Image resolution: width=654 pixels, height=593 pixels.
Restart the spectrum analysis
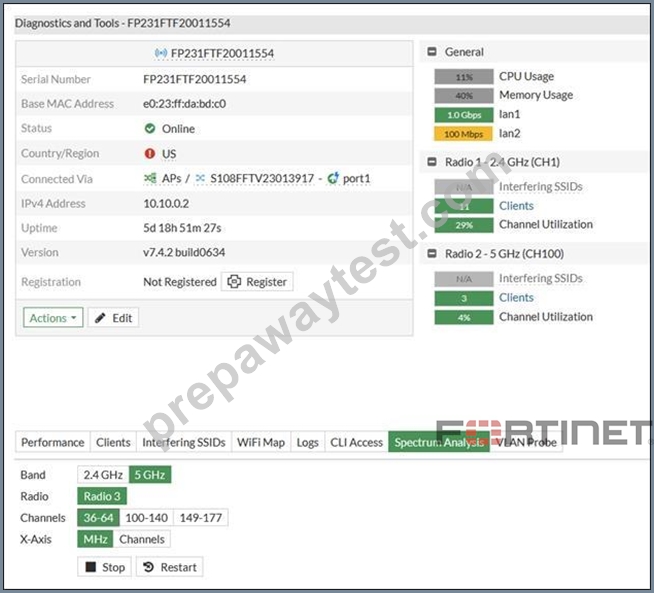pos(170,567)
